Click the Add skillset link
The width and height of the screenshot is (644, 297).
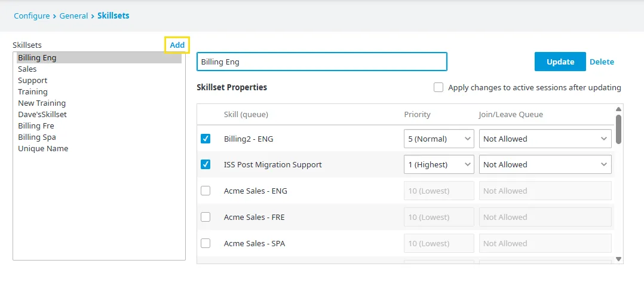tap(177, 45)
